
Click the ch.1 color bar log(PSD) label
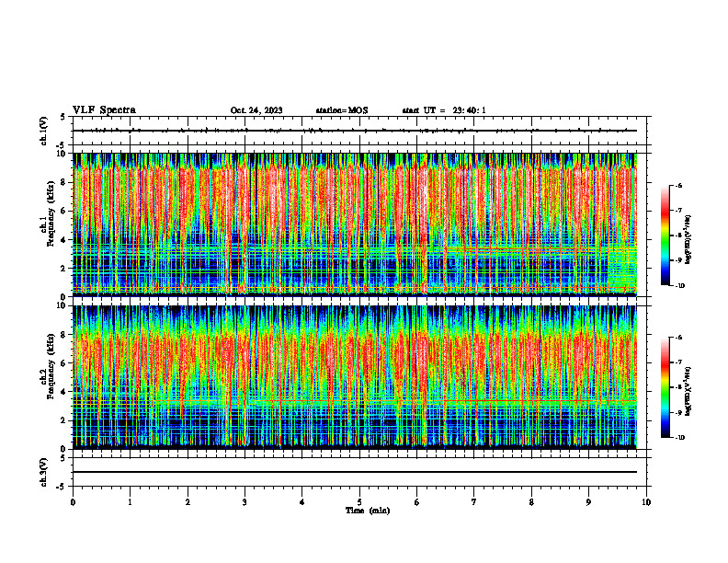pyautogui.click(x=688, y=239)
